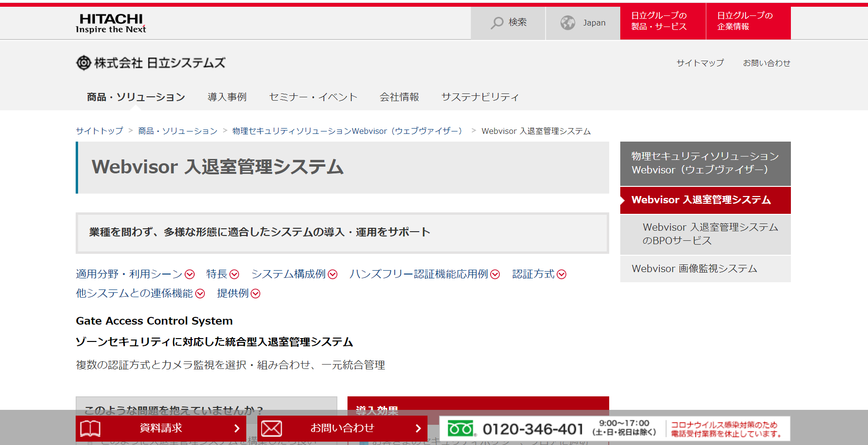The width and height of the screenshot is (868, 445).
Task: Click the Gate Access Control System heading
Action: 154,321
